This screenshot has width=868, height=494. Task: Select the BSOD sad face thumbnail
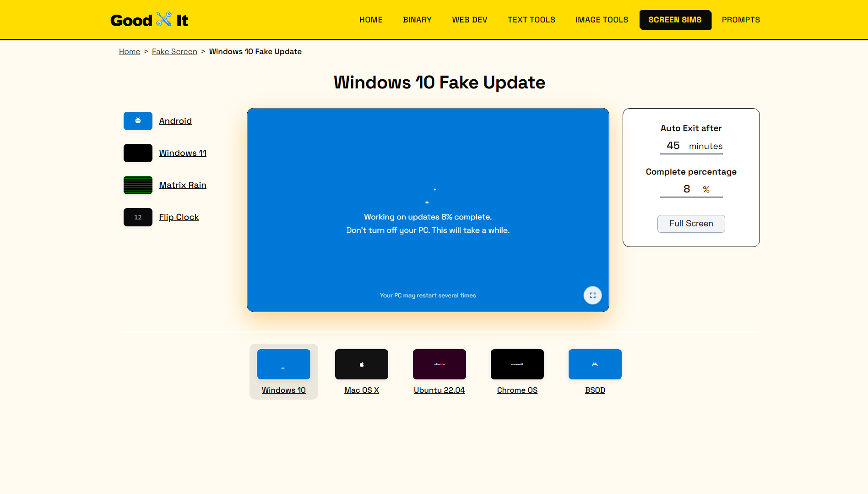595,364
